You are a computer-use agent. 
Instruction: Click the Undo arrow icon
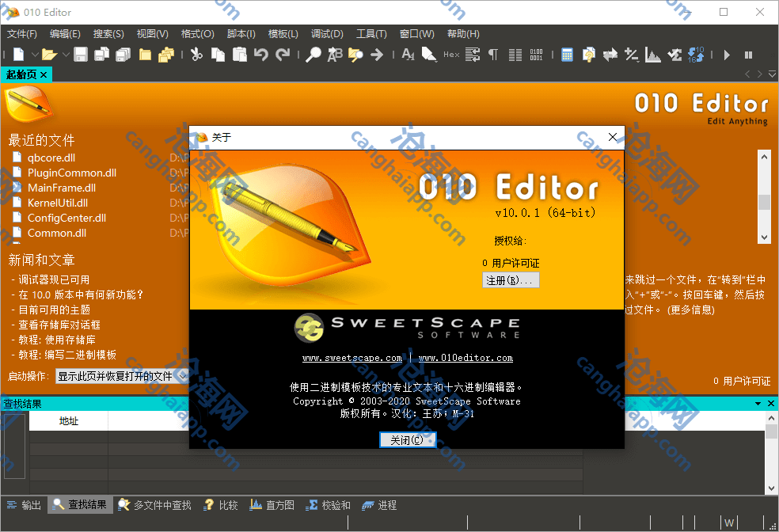(260, 55)
